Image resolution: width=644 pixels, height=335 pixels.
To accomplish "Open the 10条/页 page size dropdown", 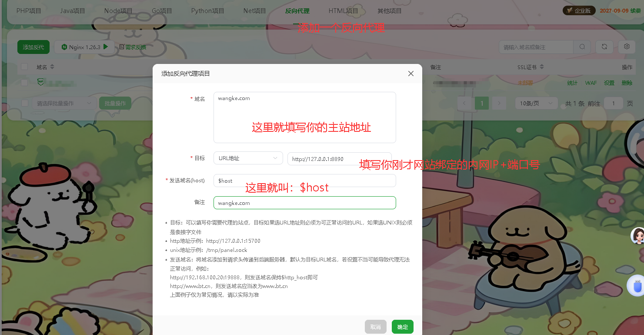I will coord(537,103).
